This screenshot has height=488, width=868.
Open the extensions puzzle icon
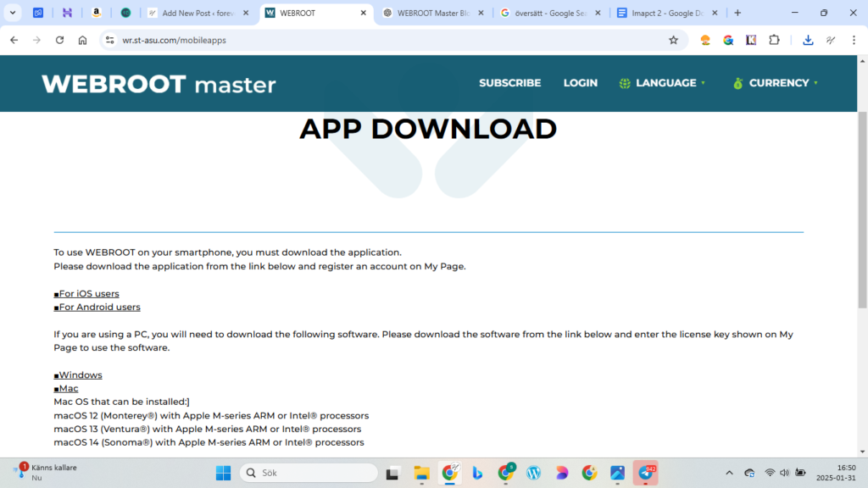774,40
